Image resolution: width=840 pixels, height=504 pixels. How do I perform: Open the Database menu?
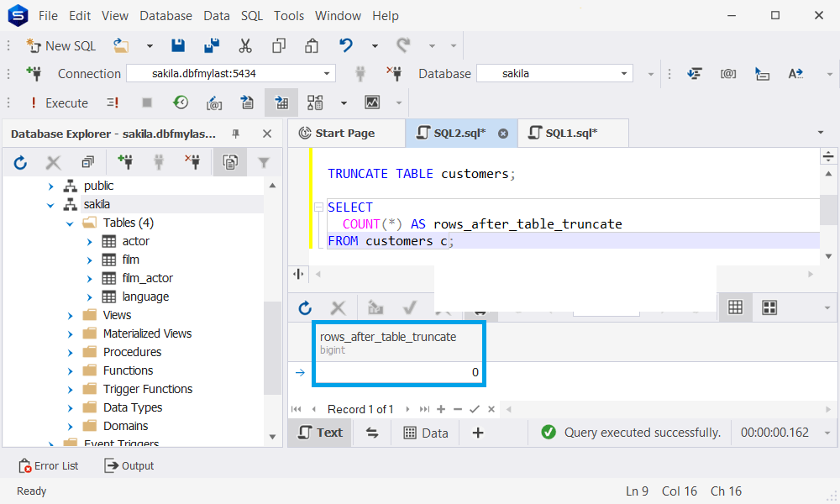coord(165,15)
